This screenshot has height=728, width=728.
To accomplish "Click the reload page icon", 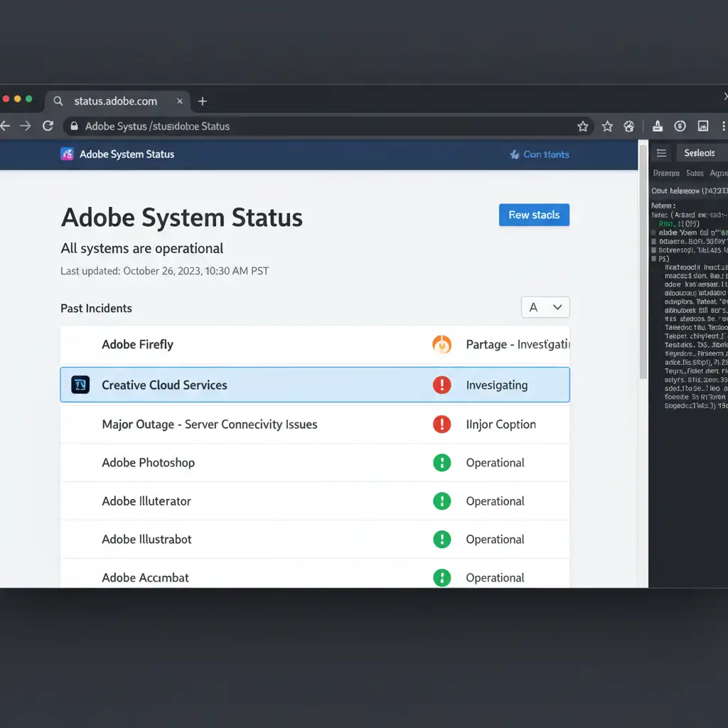I will point(48,126).
